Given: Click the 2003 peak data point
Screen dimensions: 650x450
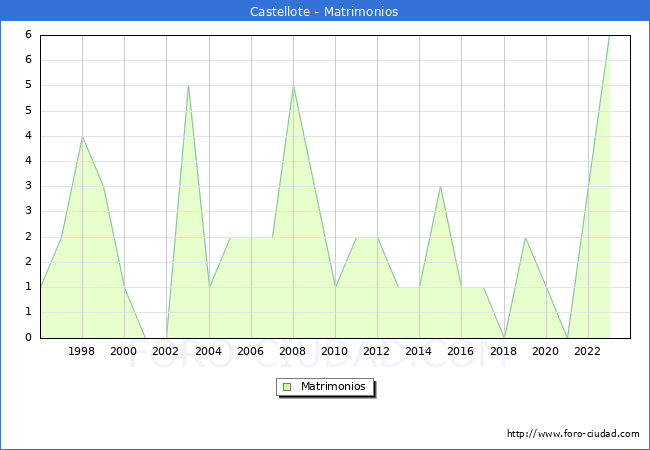Looking at the screenshot, I should point(188,86).
